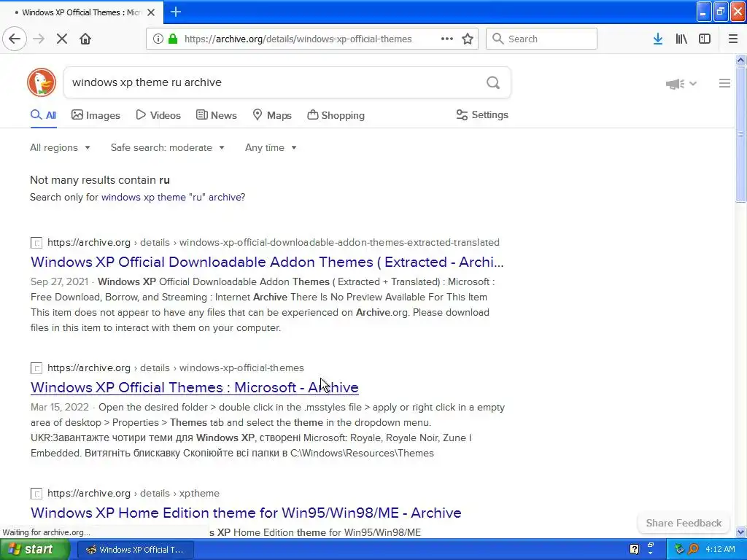The height and width of the screenshot is (560, 747).
Task: Close the Windows XP Official Themes tab
Action: coord(151,12)
